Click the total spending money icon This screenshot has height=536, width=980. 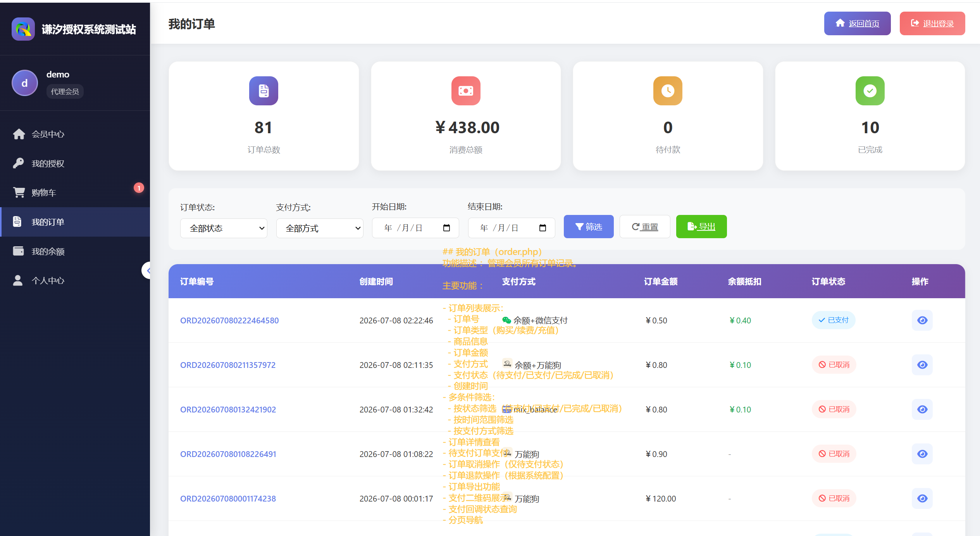(466, 91)
